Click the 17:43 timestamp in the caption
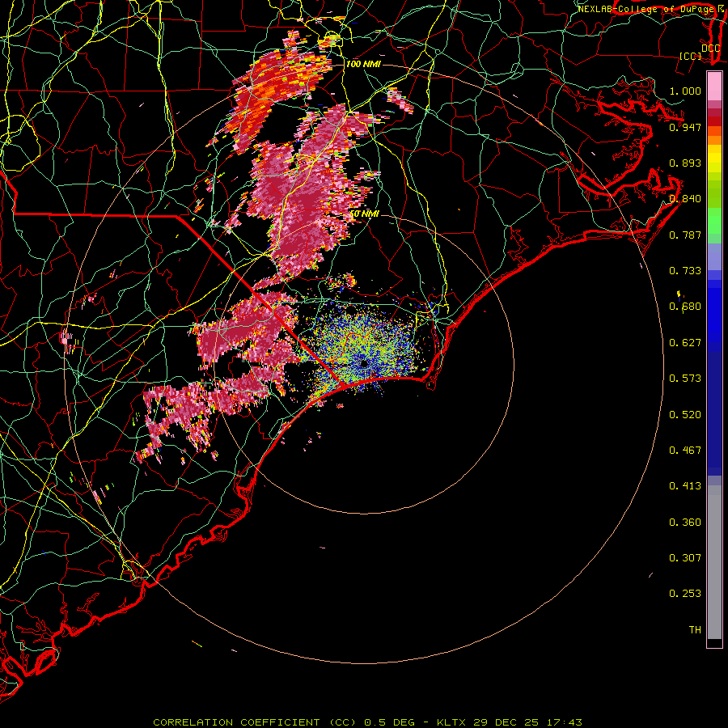728x728 pixels. [564, 722]
